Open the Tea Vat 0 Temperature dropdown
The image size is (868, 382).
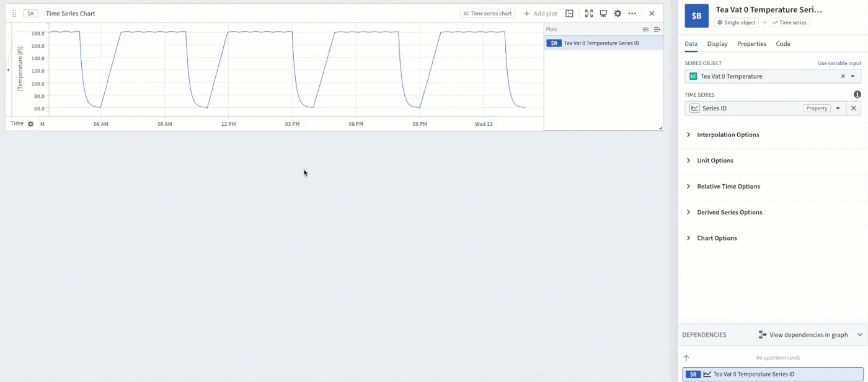tap(852, 76)
